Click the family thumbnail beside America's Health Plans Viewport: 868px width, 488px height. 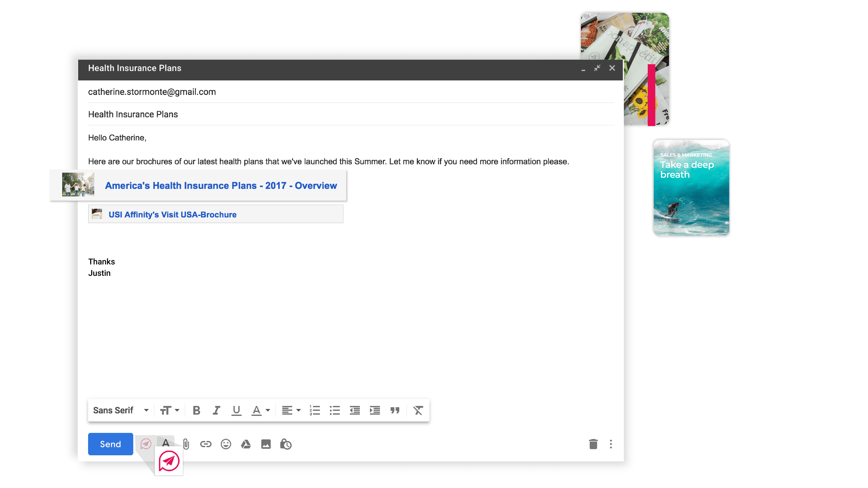pos(78,184)
